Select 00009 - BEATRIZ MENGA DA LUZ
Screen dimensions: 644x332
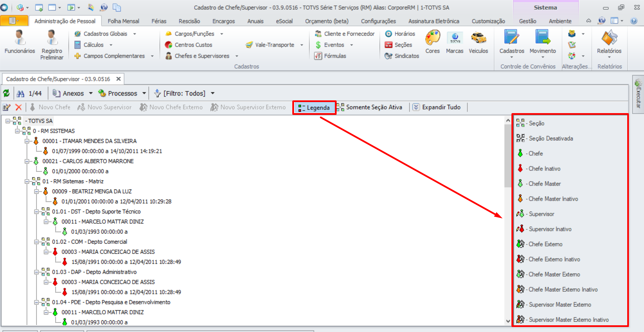click(92, 191)
